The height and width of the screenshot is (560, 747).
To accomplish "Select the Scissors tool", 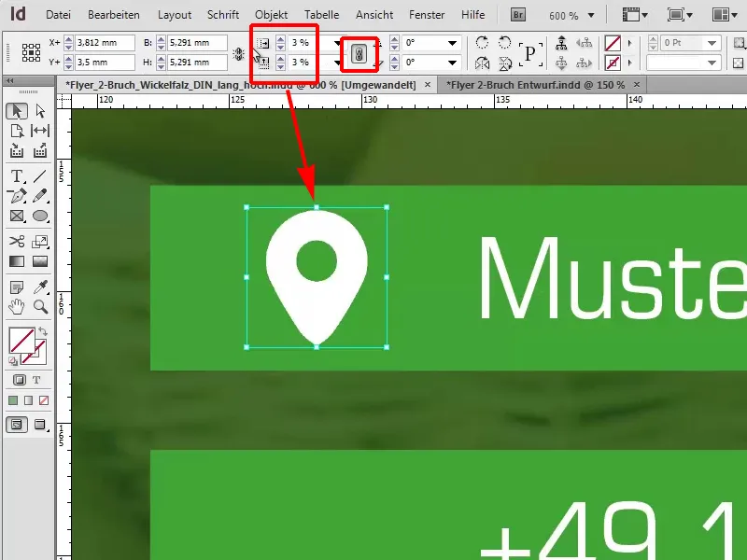I will (17, 242).
